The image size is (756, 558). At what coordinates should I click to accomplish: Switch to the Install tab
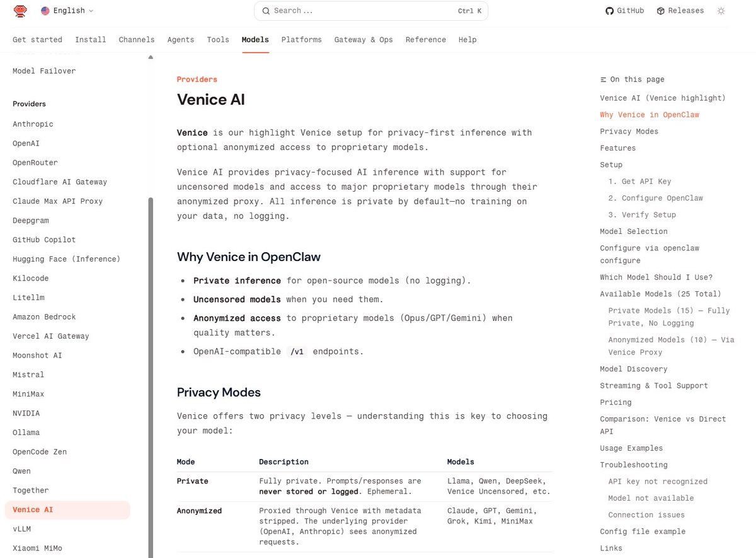point(91,40)
